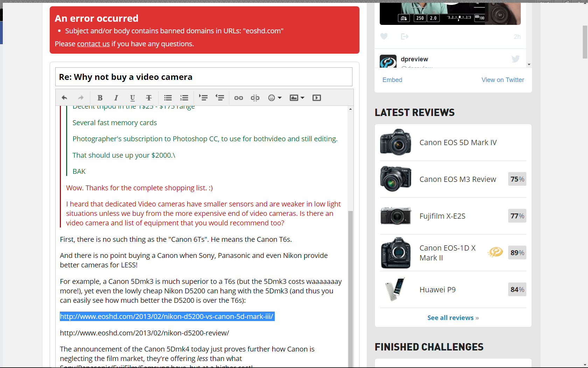Open the Canon EOS 5D Mark IV review
Screen dimensions: 588x368
(458, 143)
